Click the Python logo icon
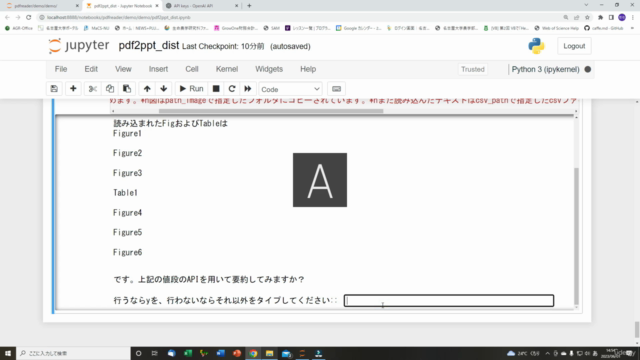 click(x=536, y=46)
